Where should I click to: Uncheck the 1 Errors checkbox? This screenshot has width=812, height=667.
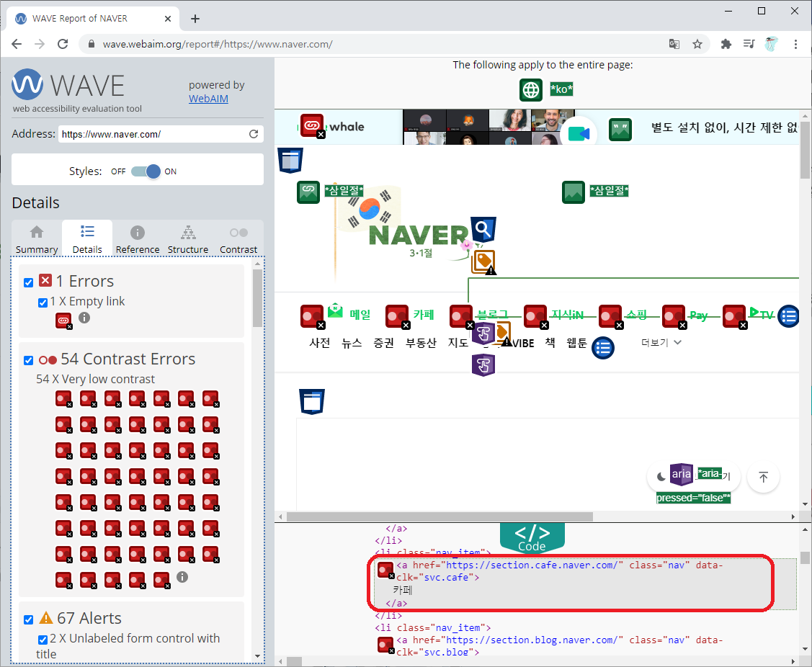29,282
